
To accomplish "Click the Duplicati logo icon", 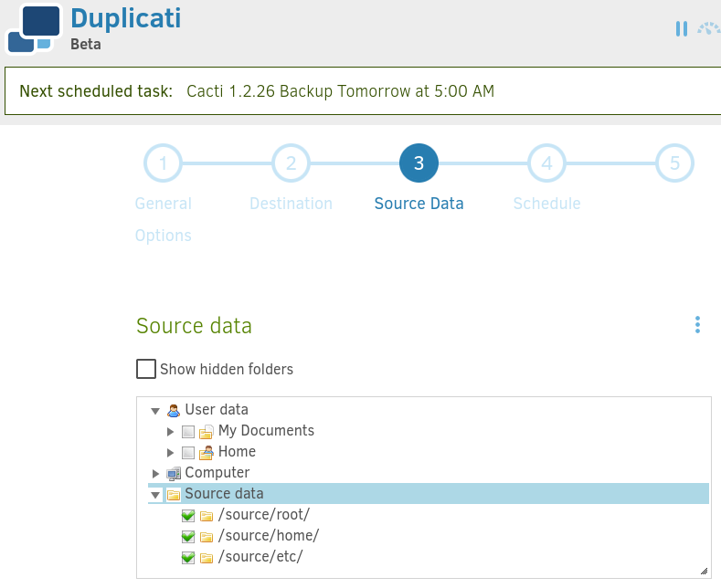I will pos(34,29).
